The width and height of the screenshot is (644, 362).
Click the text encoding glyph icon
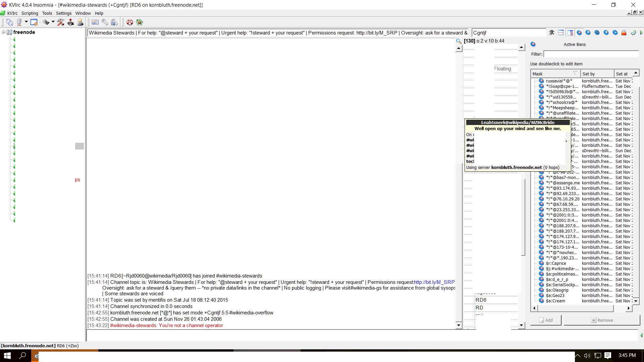552,33
